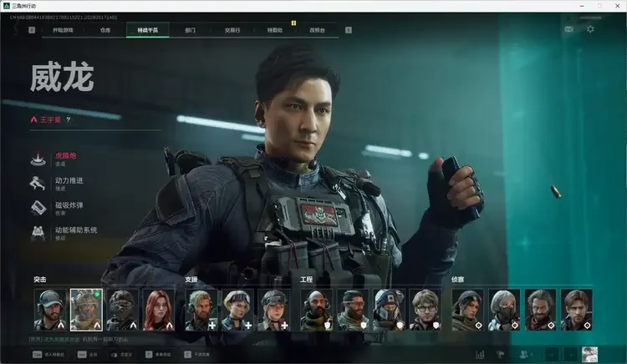
Task: Select last 侦察 operator portrait
Action: point(577,310)
